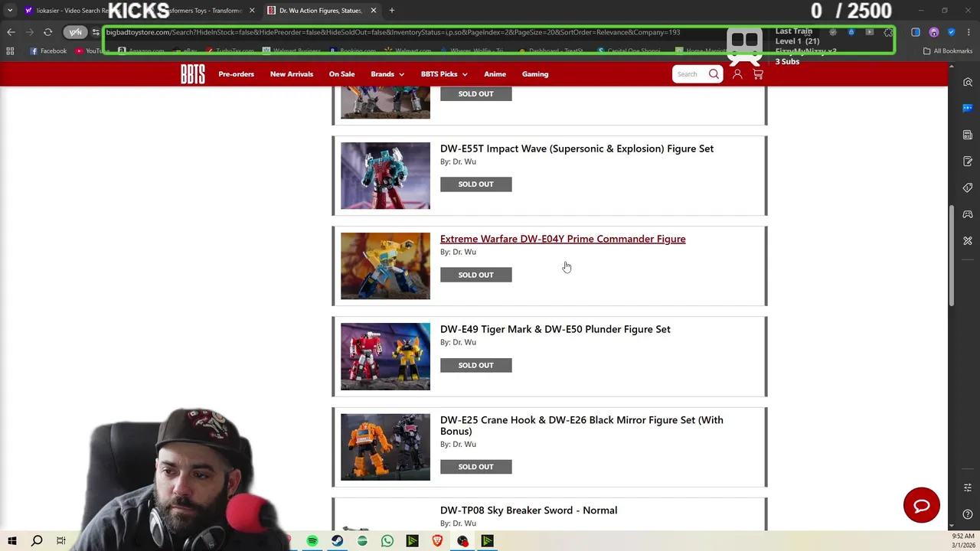980x551 pixels.
Task: Open the Anime menu item
Action: [x=495, y=74]
